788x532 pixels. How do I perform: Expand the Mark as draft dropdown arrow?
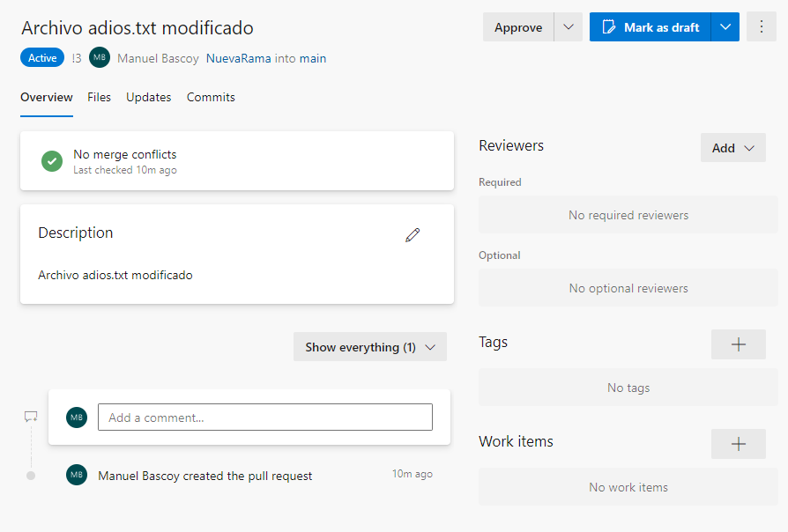point(725,27)
